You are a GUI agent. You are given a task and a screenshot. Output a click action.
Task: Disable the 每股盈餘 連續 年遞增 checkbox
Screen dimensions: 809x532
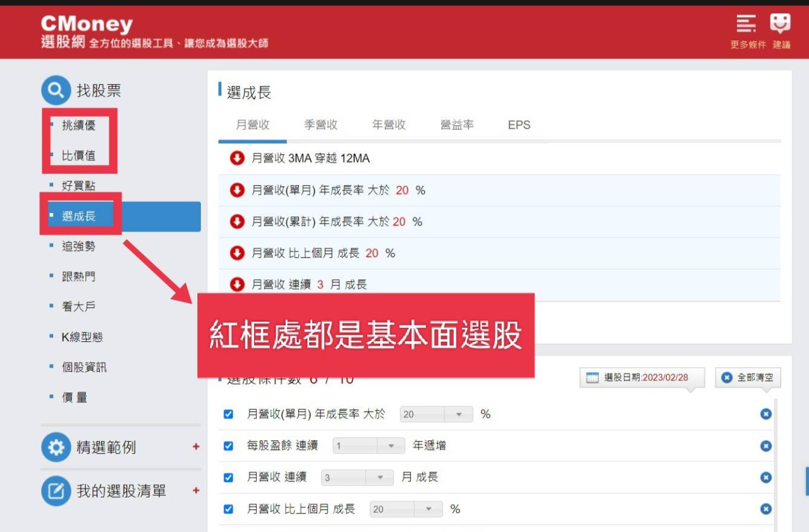pyautogui.click(x=228, y=445)
